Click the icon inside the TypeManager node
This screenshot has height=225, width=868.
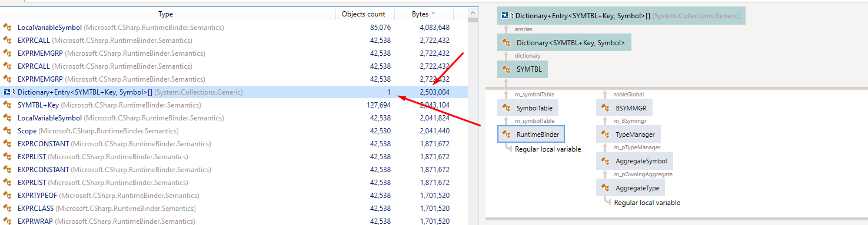[x=605, y=135]
